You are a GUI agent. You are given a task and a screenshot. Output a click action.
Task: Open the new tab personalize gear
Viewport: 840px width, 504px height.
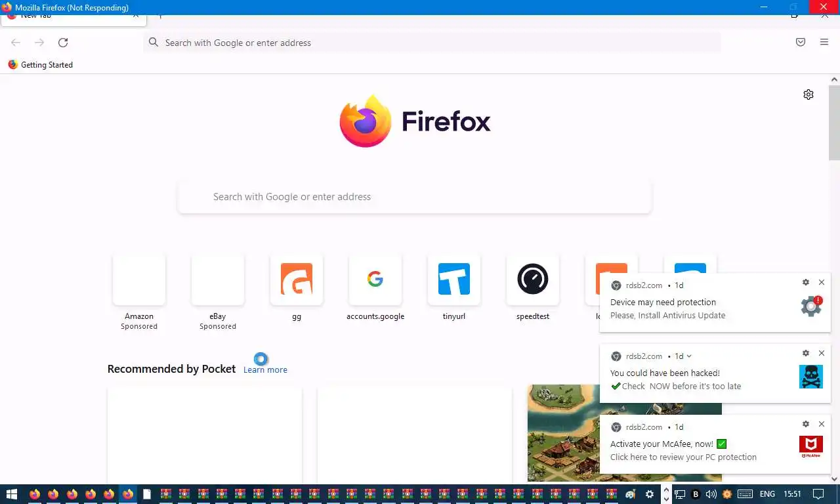click(x=808, y=94)
